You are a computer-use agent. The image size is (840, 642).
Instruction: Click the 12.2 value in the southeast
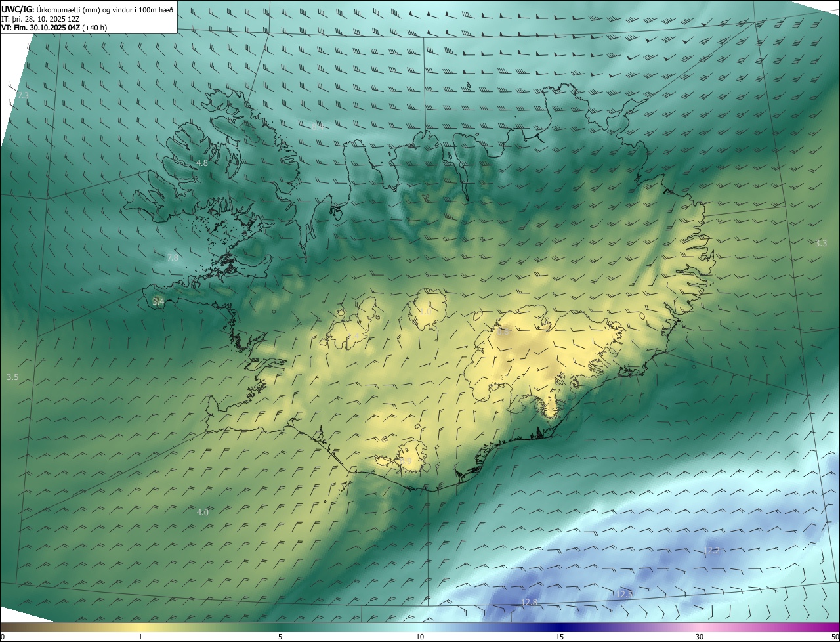(x=712, y=550)
